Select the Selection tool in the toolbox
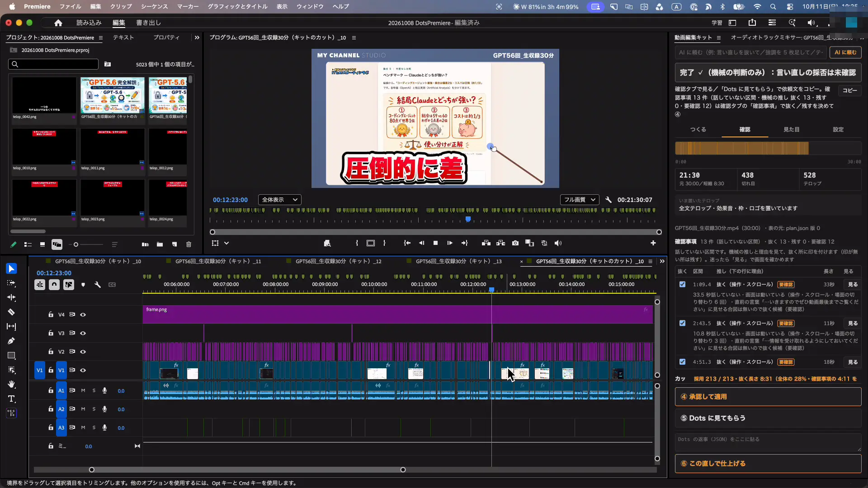This screenshot has height=488, width=868. (11, 269)
